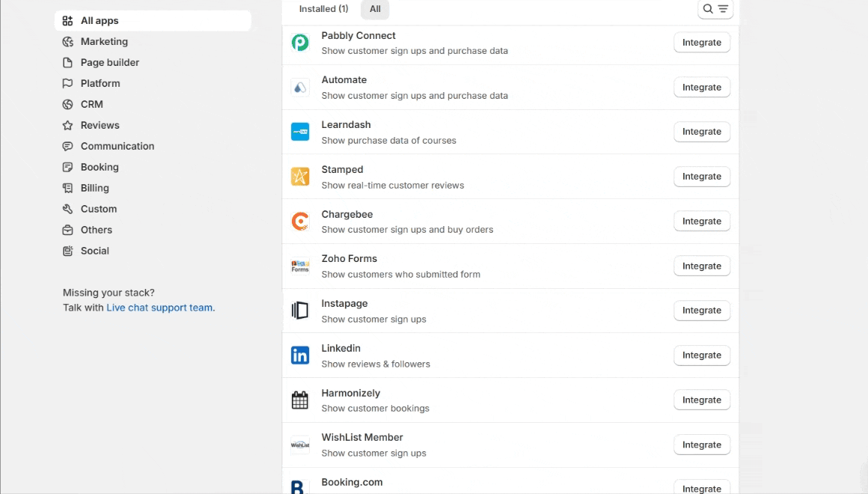This screenshot has height=494, width=868.
Task: Click 'Show purchase data of courses' text
Action: tap(388, 141)
